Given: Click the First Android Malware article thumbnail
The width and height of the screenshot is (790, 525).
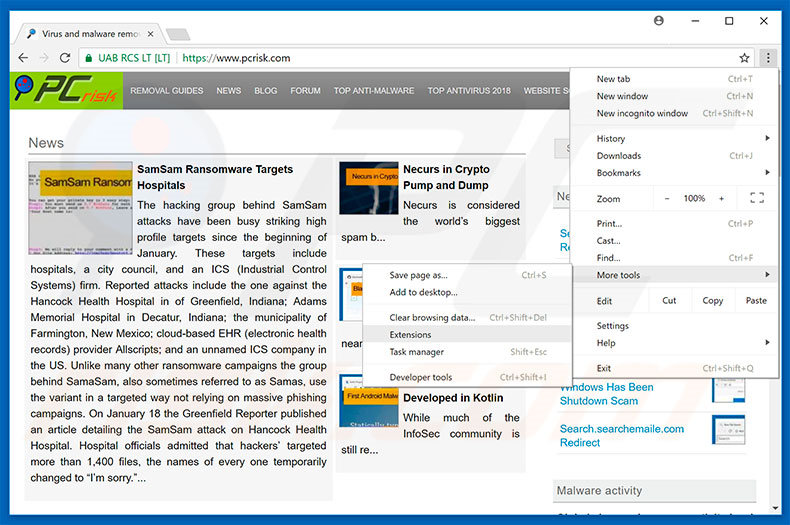Looking at the screenshot, I should (369, 401).
